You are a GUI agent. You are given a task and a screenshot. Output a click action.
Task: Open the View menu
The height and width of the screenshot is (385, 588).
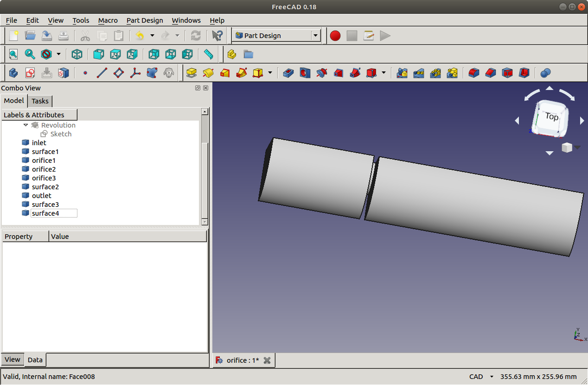tap(56, 20)
